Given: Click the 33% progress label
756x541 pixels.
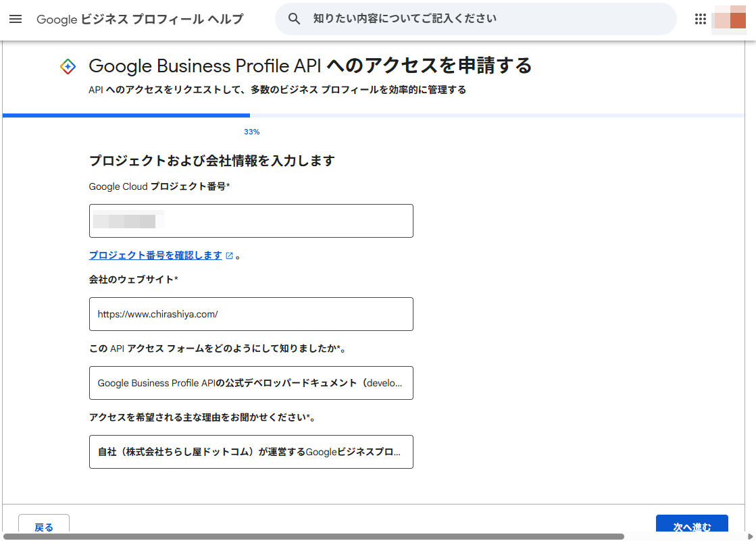Looking at the screenshot, I should 252,132.
